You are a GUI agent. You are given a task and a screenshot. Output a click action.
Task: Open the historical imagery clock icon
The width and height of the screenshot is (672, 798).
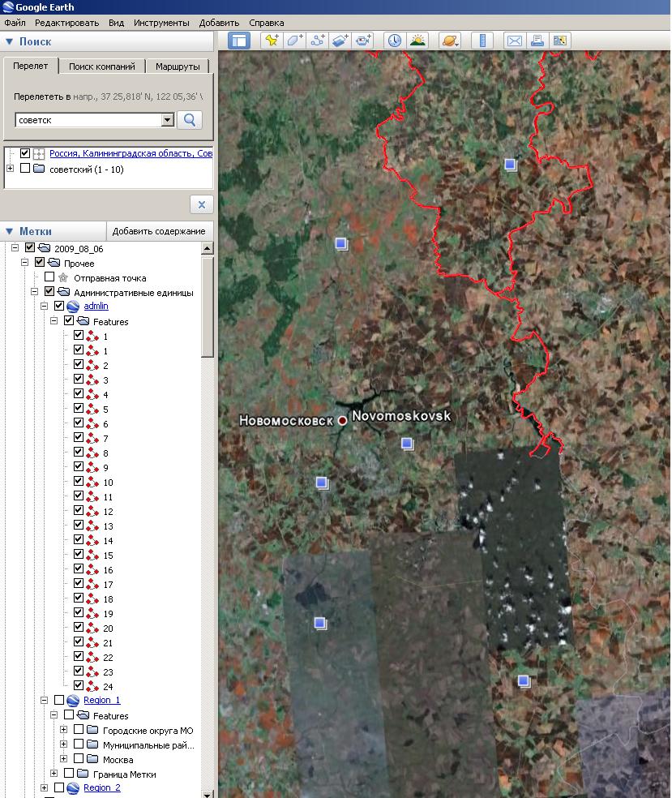tap(395, 41)
